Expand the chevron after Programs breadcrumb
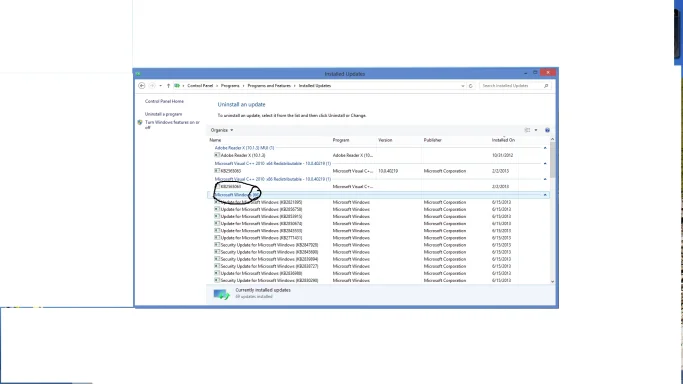 click(x=243, y=86)
